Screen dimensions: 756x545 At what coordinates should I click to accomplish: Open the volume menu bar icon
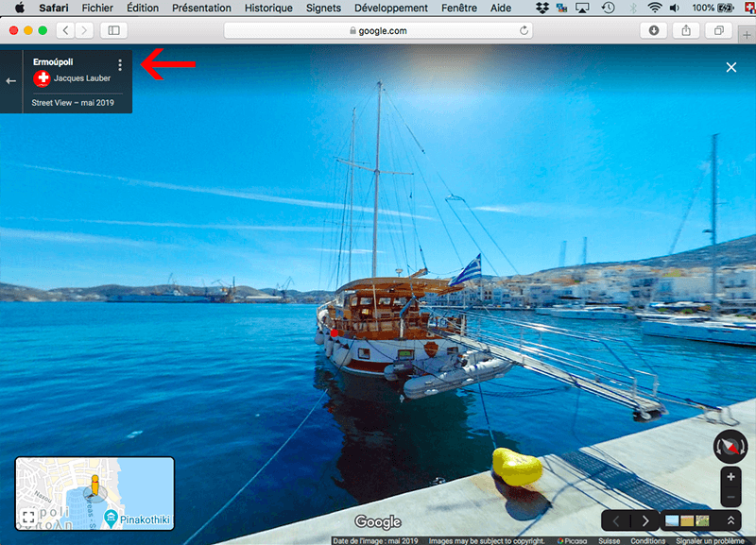[675, 8]
